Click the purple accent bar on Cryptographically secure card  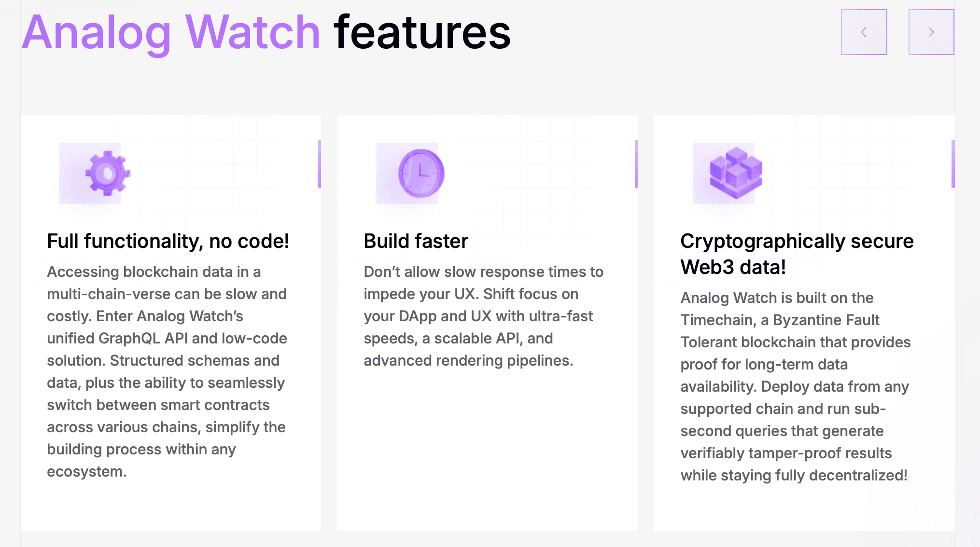coord(952,164)
